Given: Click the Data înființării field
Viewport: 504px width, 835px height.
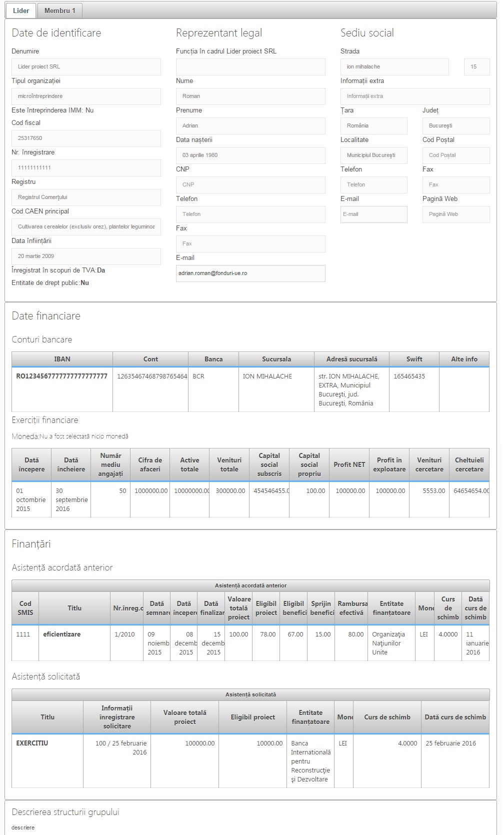Looking at the screenshot, I should (86, 256).
